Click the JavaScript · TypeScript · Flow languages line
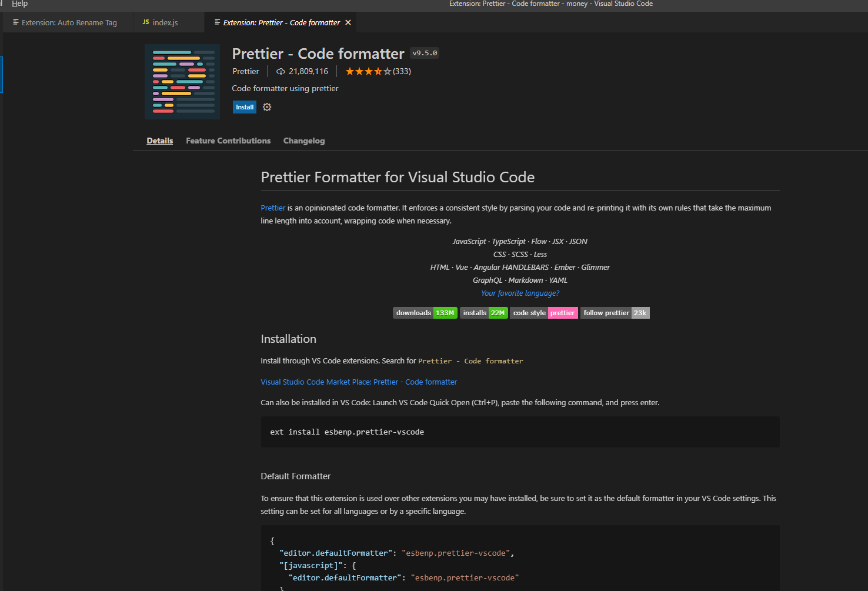868x591 pixels. coord(520,241)
